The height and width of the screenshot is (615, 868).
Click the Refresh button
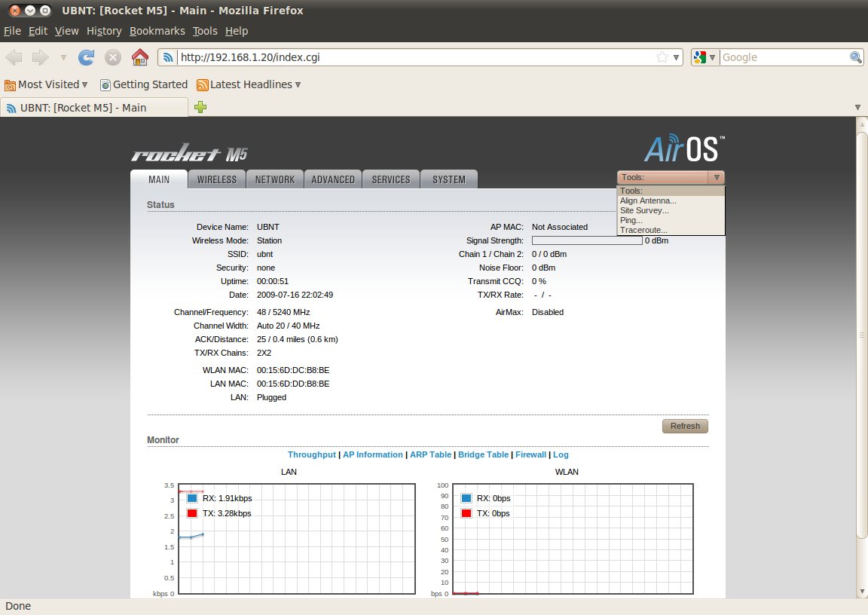[686, 426]
